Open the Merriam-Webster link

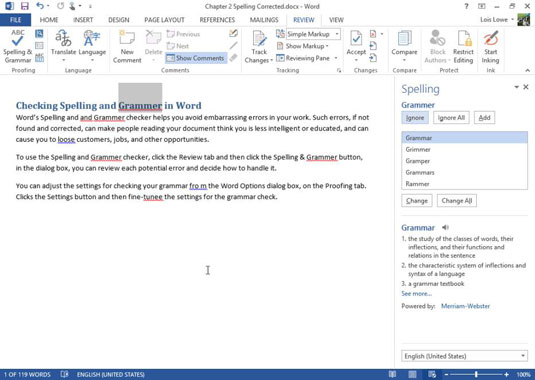pyautogui.click(x=465, y=306)
